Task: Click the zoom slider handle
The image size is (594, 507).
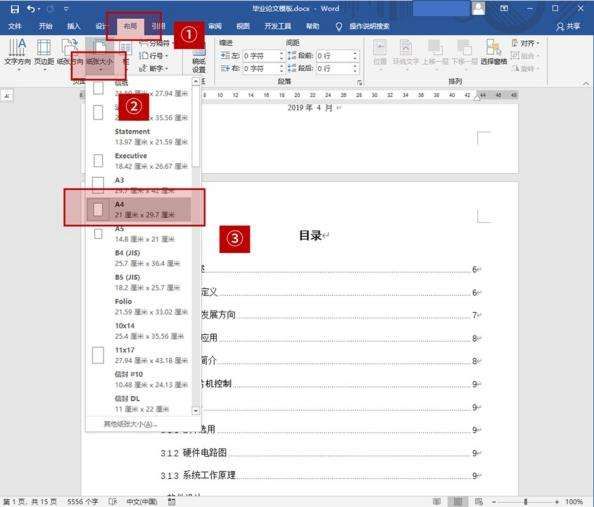Action: [x=525, y=501]
